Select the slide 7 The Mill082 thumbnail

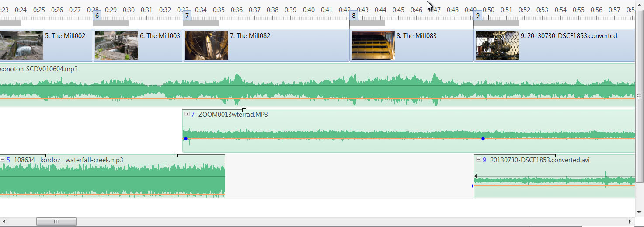point(206,45)
